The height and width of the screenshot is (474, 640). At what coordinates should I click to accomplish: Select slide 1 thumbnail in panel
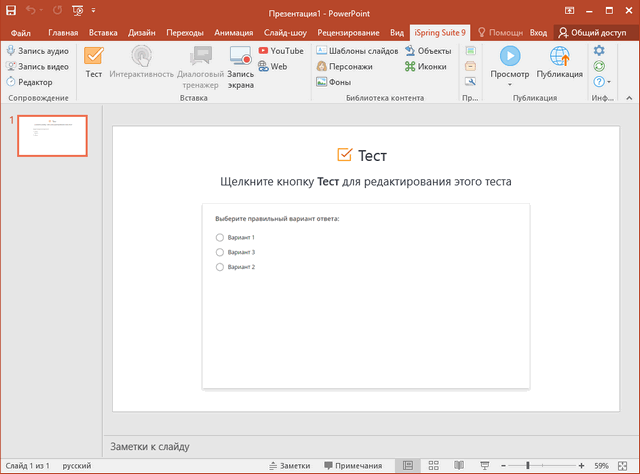tap(52, 135)
